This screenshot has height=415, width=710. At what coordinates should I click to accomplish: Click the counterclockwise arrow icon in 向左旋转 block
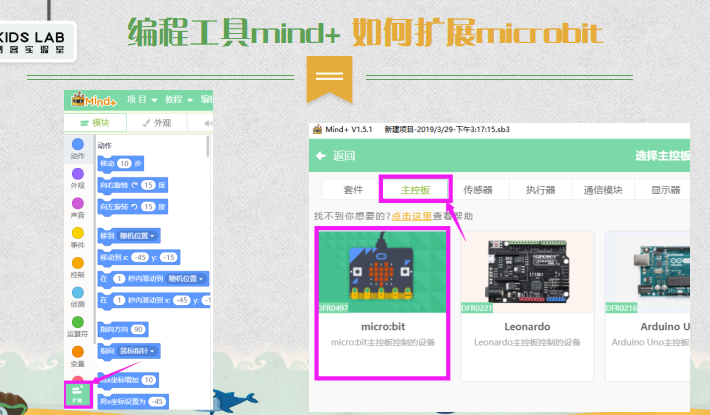[134, 207]
